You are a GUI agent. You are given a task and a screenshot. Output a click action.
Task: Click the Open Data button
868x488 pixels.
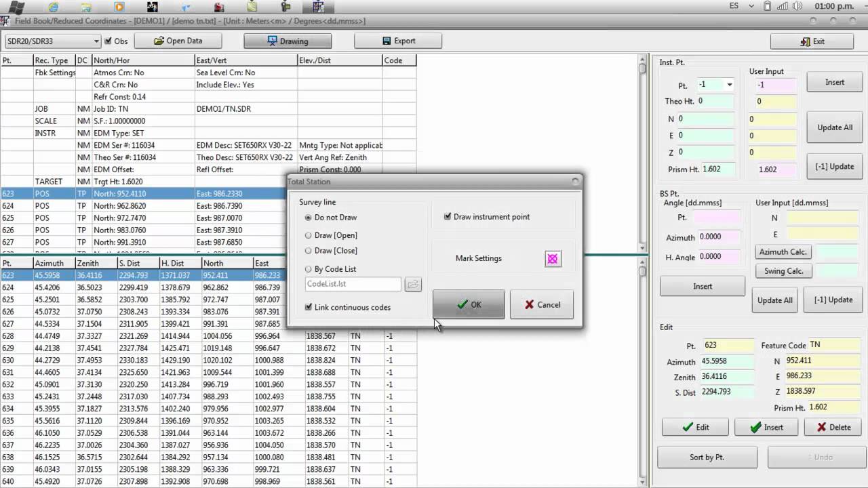(x=178, y=41)
